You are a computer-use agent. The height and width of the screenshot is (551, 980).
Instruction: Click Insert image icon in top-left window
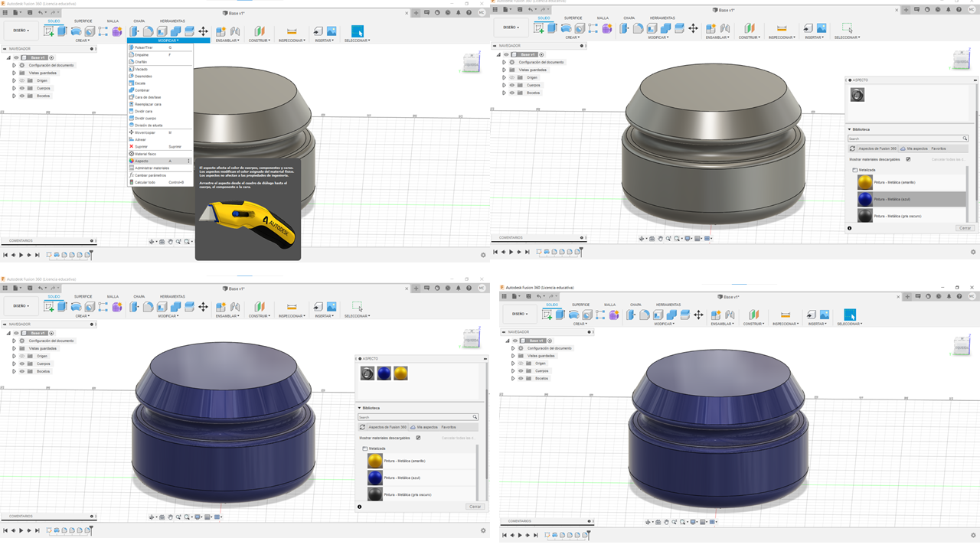(332, 31)
